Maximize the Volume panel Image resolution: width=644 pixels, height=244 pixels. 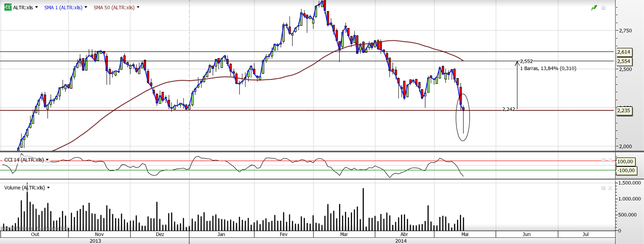[603, 188]
